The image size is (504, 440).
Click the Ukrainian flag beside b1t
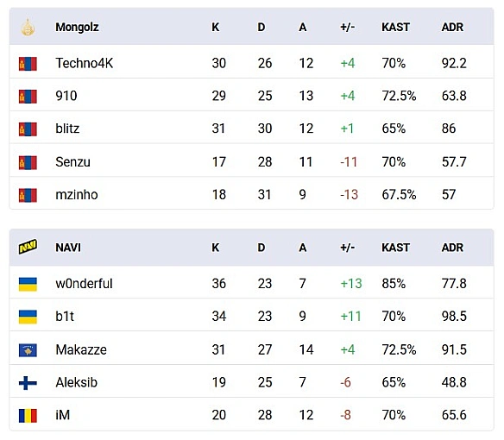[x=28, y=317]
